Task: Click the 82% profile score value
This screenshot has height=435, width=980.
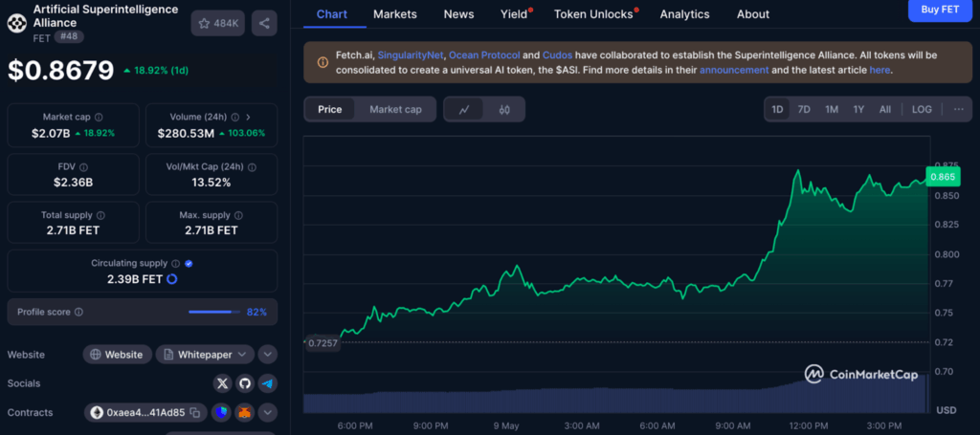Action: click(256, 312)
